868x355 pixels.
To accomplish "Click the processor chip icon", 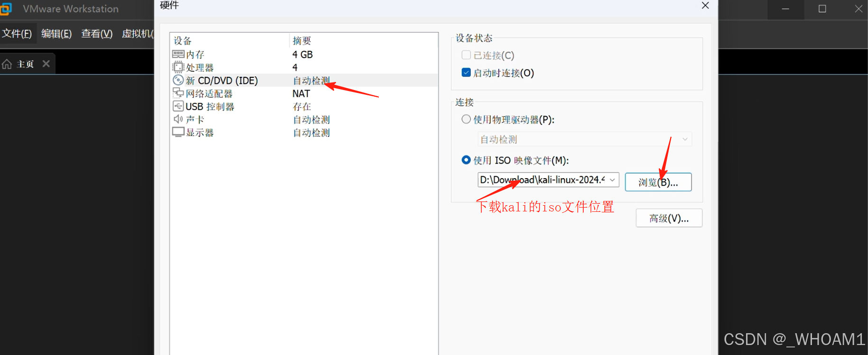I will click(x=178, y=67).
